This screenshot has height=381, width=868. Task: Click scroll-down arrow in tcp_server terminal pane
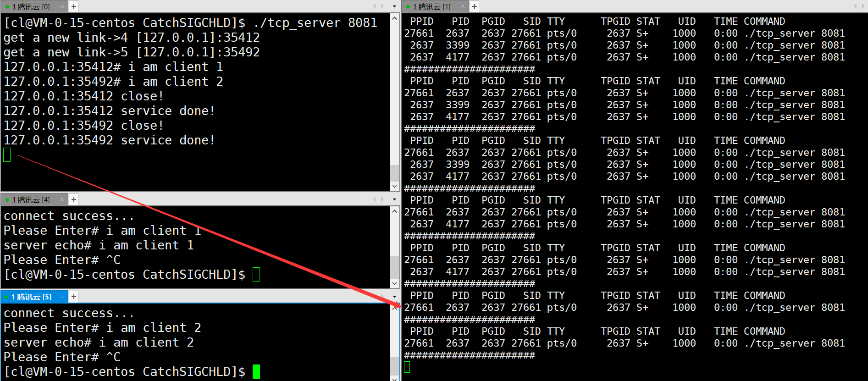click(394, 186)
